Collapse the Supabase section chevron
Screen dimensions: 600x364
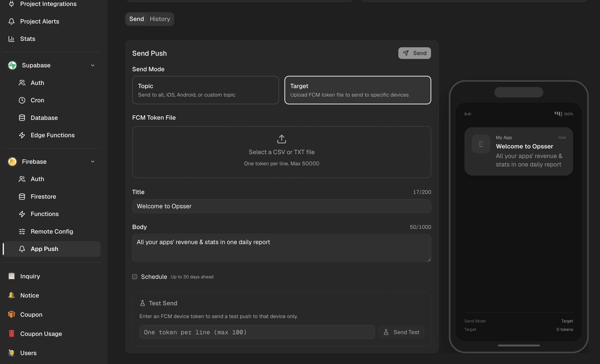coord(93,65)
